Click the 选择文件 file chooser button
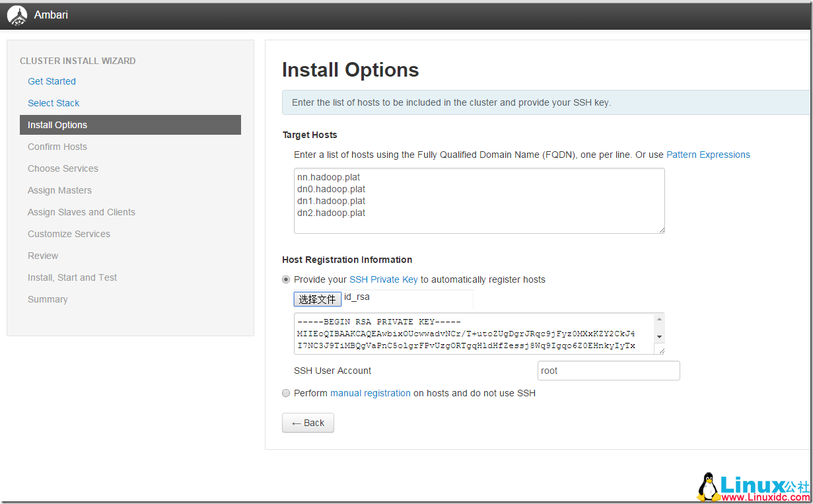 coord(317,299)
